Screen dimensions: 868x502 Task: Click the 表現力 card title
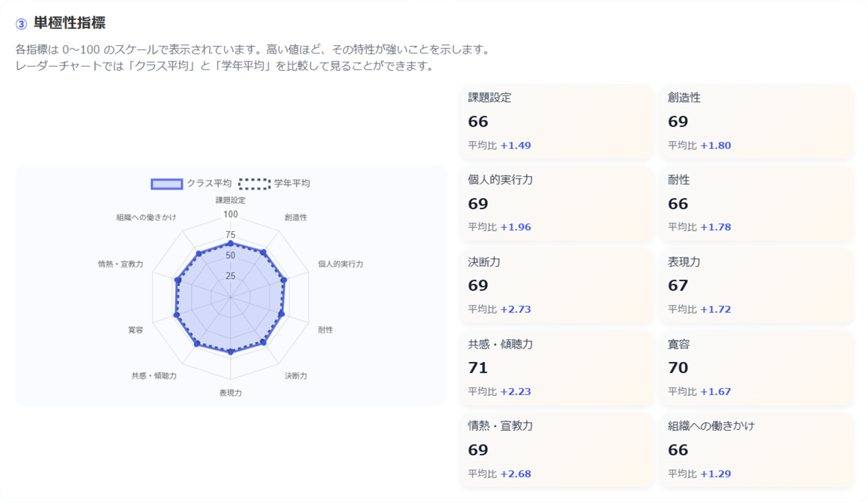(684, 262)
